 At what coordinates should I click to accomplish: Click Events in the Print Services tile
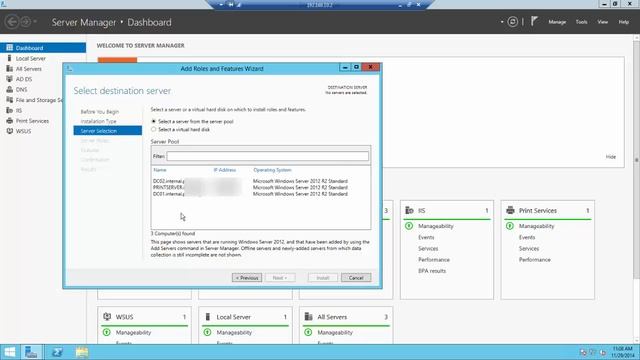click(x=527, y=237)
